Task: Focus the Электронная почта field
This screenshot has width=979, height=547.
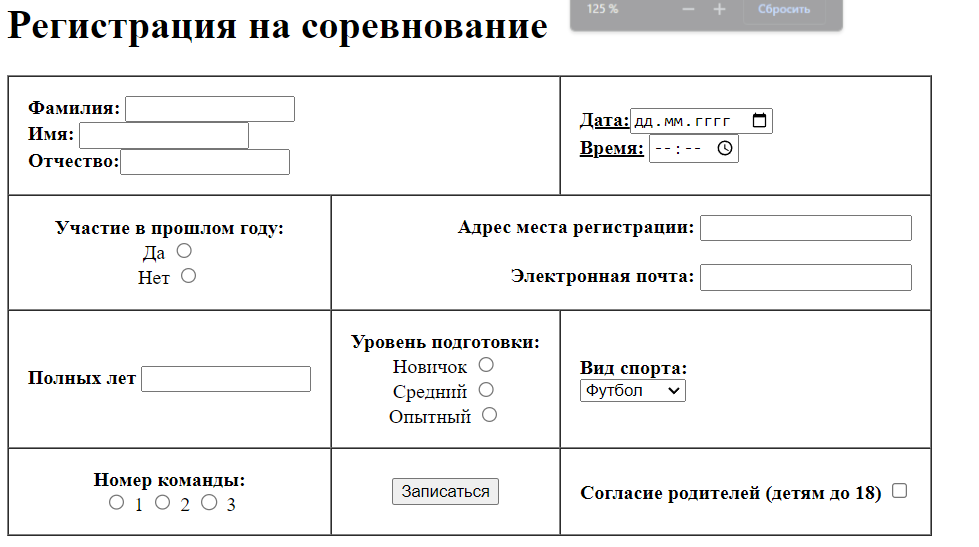Action: click(x=805, y=277)
